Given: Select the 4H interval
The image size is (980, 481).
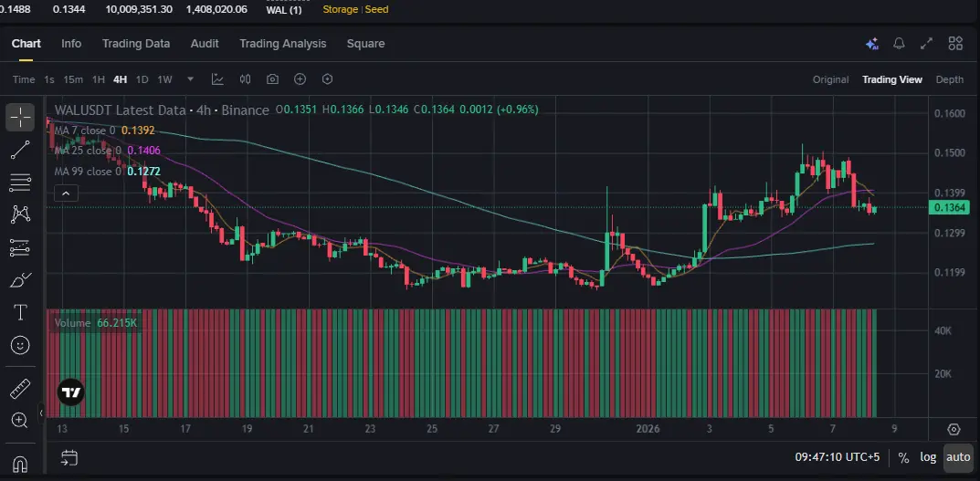Looking at the screenshot, I should click(120, 79).
